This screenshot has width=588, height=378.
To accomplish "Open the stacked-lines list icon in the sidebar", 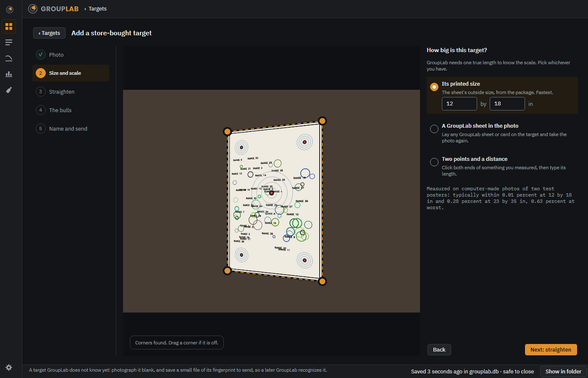I will click(9, 42).
